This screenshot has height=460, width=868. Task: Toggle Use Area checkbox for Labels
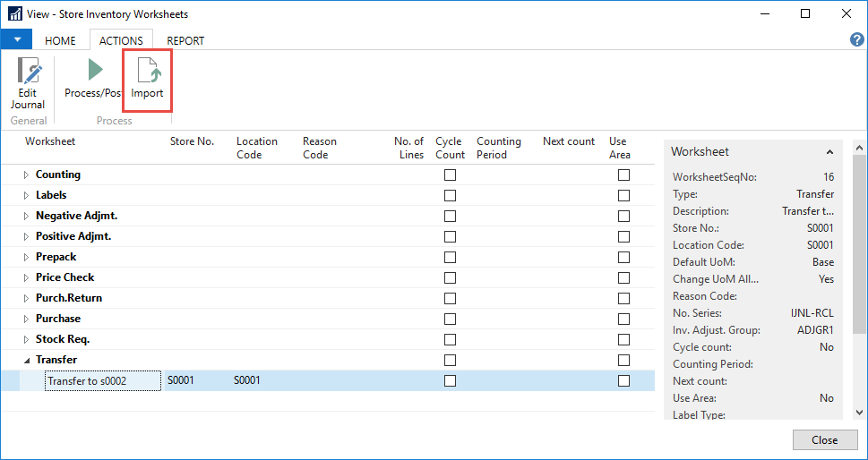point(623,195)
